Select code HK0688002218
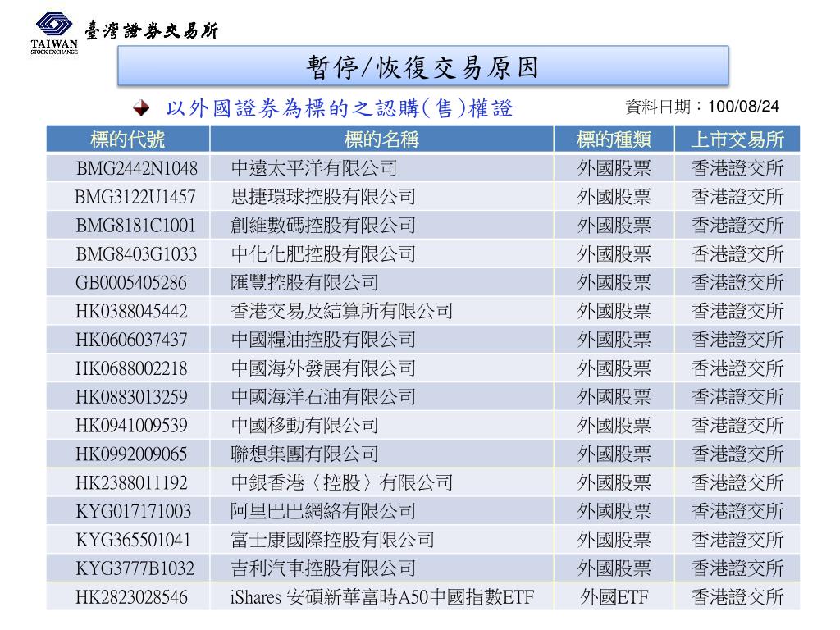The width and height of the screenshot is (840, 630). [x=131, y=368]
